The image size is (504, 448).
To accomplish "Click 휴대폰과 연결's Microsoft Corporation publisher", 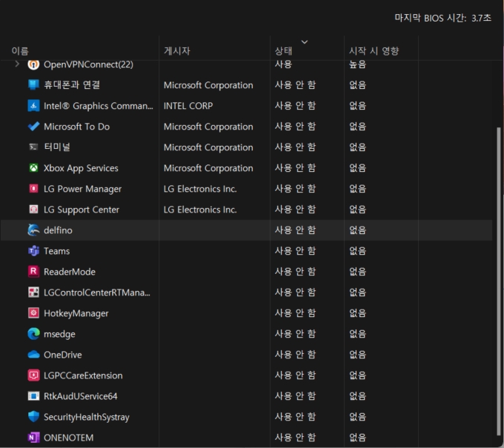I will coord(208,84).
